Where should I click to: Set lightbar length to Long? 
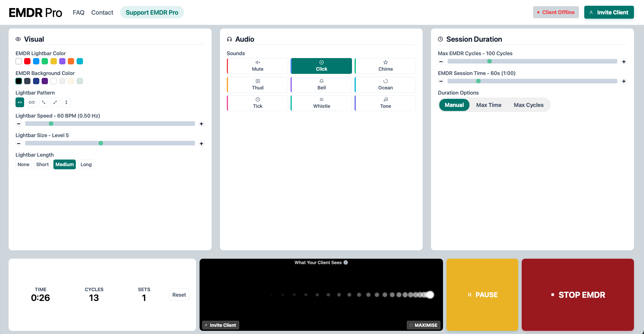point(86,164)
